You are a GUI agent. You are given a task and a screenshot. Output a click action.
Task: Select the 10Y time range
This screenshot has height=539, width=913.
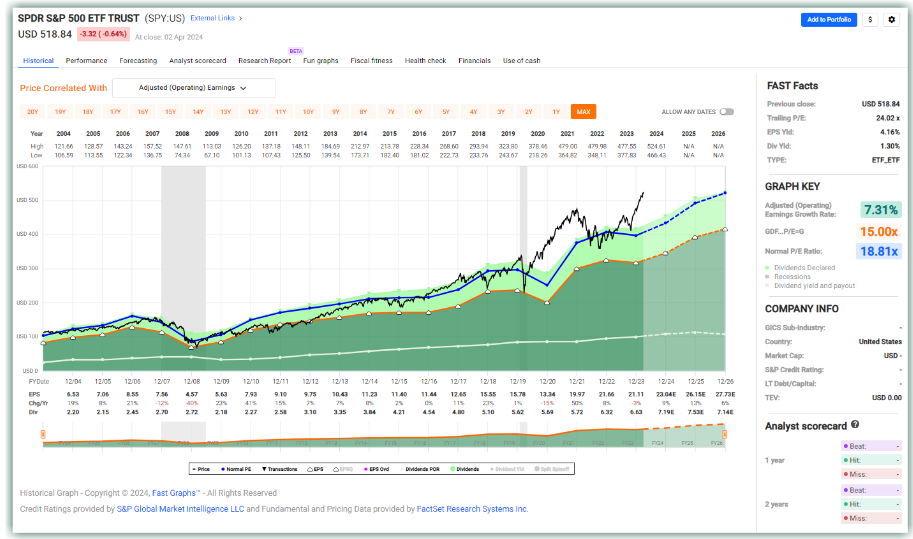pos(308,112)
